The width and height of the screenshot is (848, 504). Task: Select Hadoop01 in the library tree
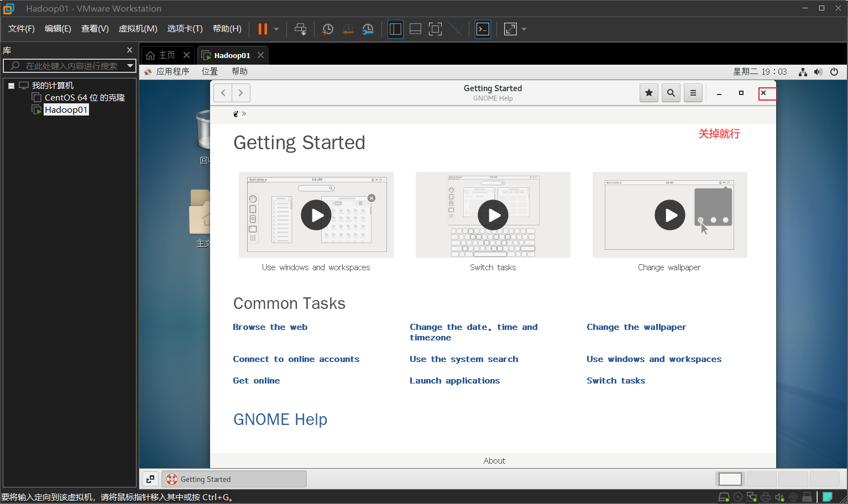[x=66, y=110]
